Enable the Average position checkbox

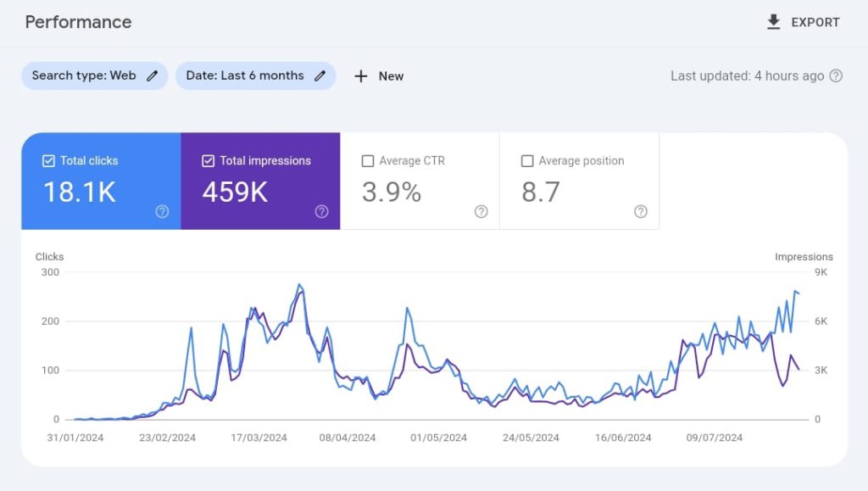527,161
